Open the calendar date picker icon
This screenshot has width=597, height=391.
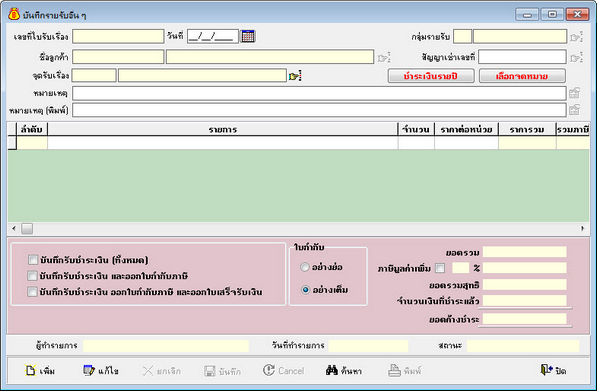coord(248,36)
